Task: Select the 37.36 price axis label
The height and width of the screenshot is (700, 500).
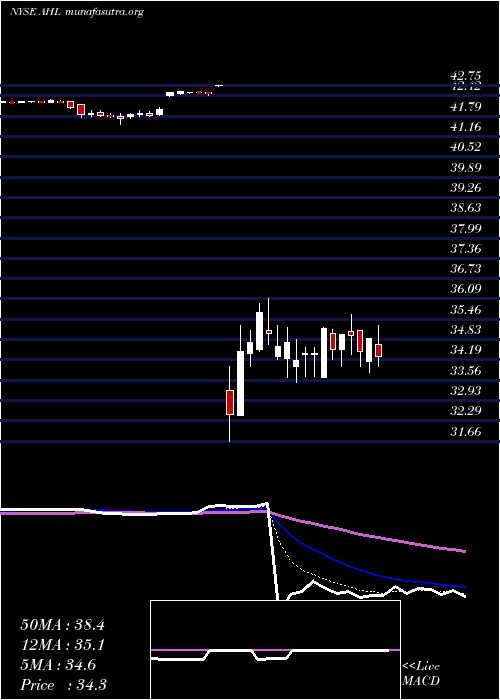Action: (466, 249)
